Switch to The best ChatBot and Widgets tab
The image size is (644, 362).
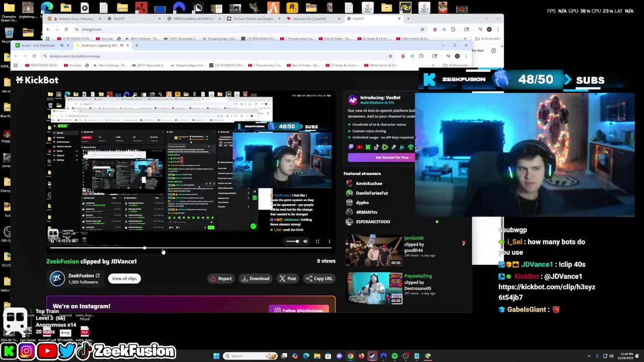[x=253, y=19]
